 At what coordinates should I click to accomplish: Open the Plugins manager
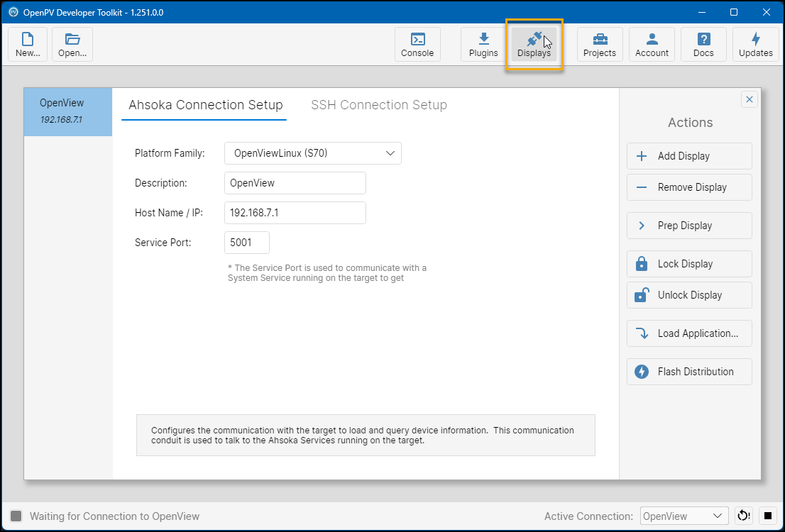click(x=483, y=45)
